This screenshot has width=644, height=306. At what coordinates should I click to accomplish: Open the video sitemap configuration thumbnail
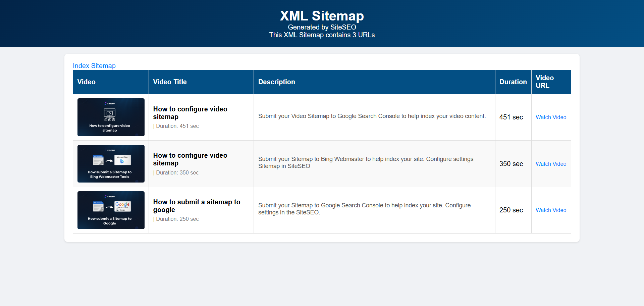tap(111, 117)
